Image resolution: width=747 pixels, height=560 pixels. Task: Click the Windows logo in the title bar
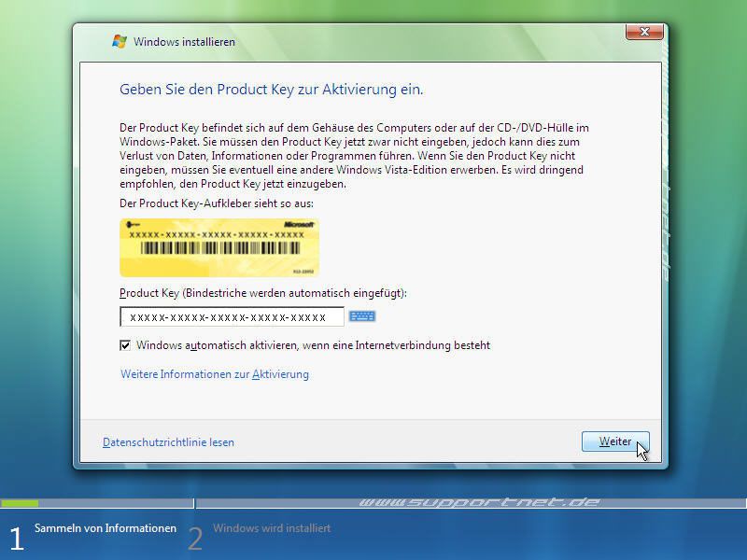[x=119, y=41]
